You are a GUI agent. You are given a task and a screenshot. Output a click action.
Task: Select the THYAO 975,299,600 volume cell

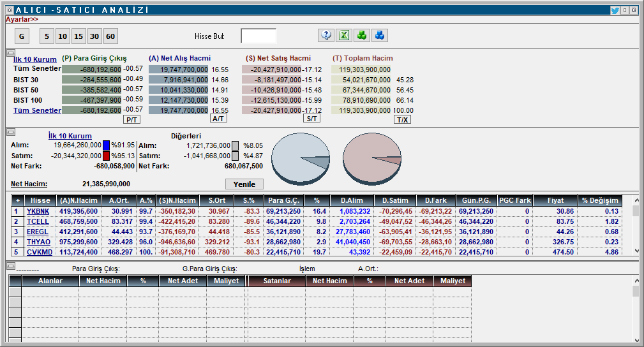click(79, 242)
